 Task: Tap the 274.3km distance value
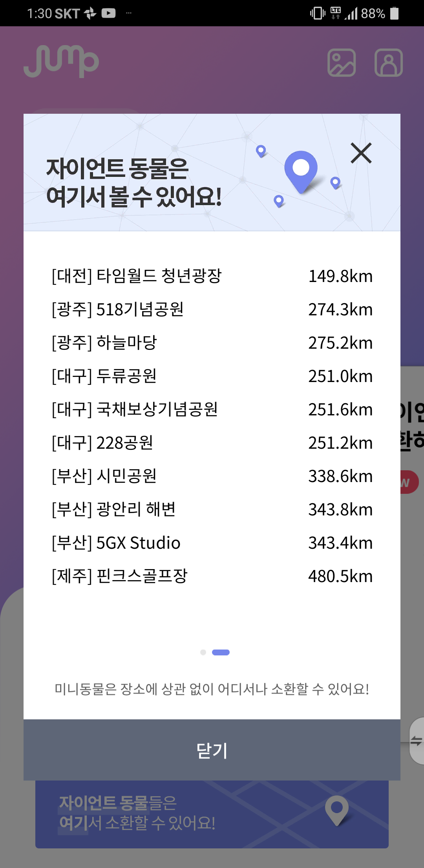point(340,309)
